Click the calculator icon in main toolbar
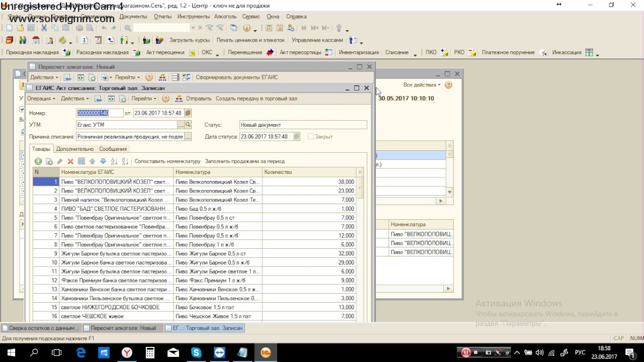Viewport: 644px width, 362px height. (269, 28)
